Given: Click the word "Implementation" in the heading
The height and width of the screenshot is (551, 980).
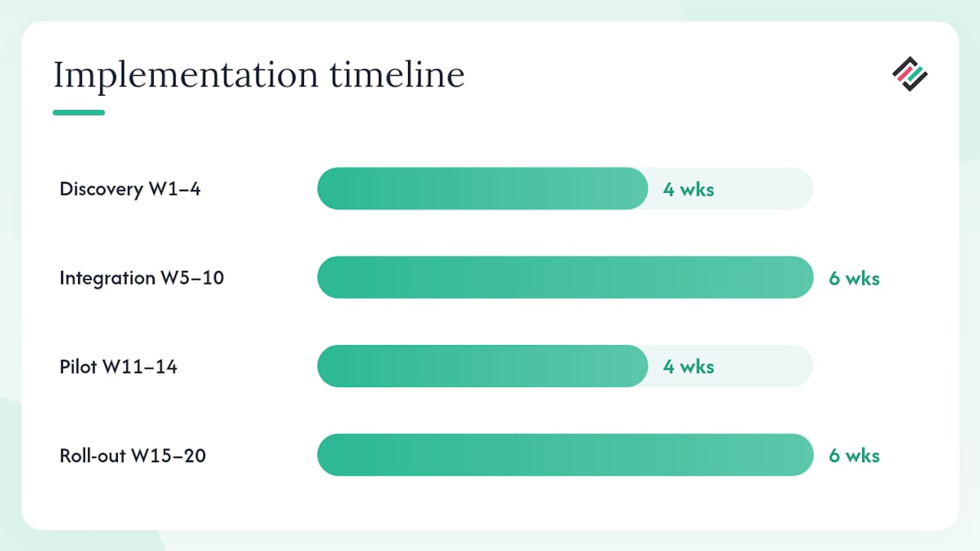Looking at the screenshot, I should [186, 75].
